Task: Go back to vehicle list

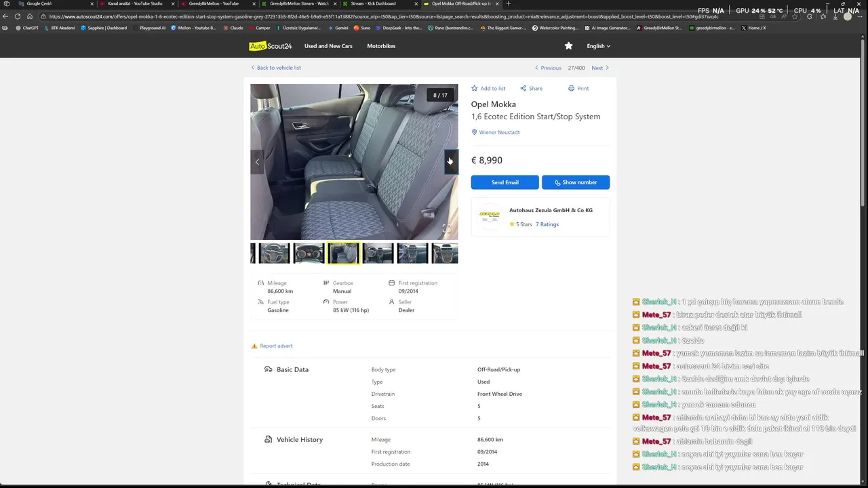Action: (x=276, y=68)
